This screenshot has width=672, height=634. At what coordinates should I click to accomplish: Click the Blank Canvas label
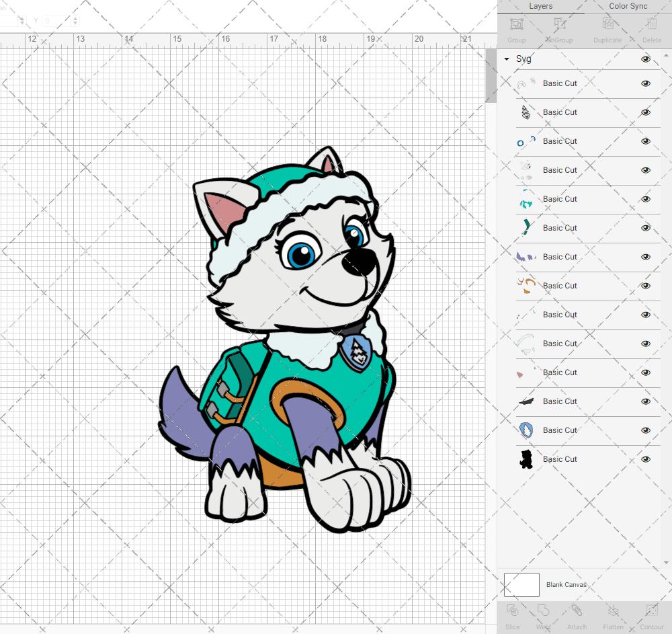[566, 585]
